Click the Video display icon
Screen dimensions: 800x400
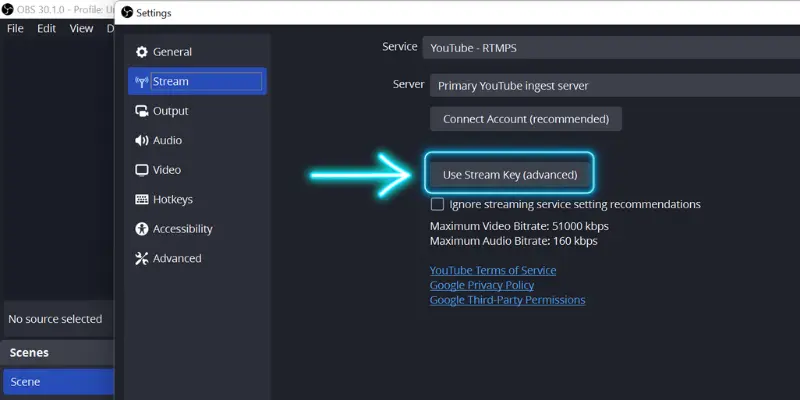tap(141, 170)
